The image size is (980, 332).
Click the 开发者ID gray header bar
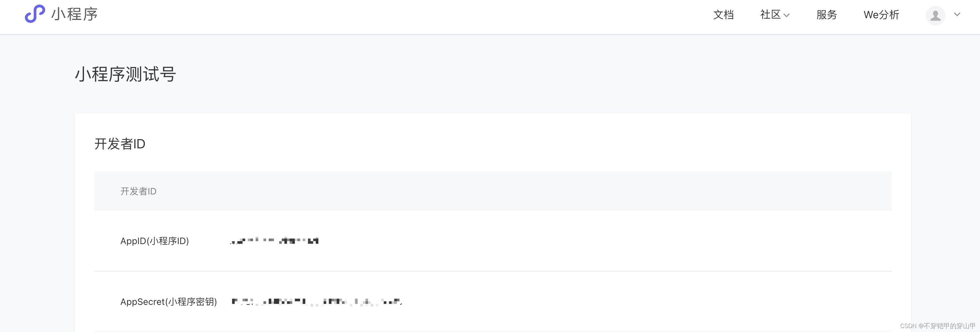(139, 191)
